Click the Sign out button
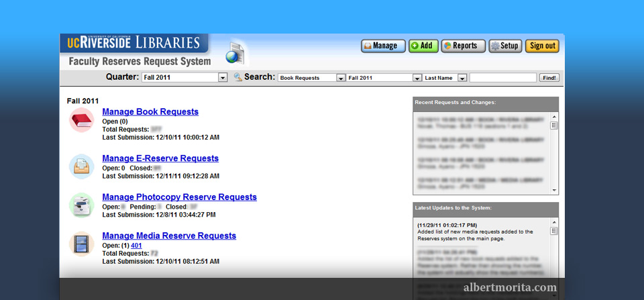 coord(542,46)
